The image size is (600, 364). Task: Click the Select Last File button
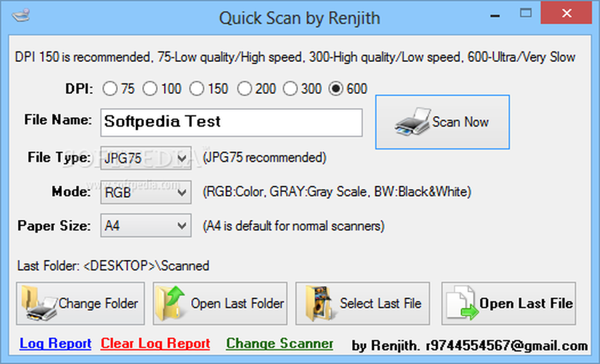[363, 303]
